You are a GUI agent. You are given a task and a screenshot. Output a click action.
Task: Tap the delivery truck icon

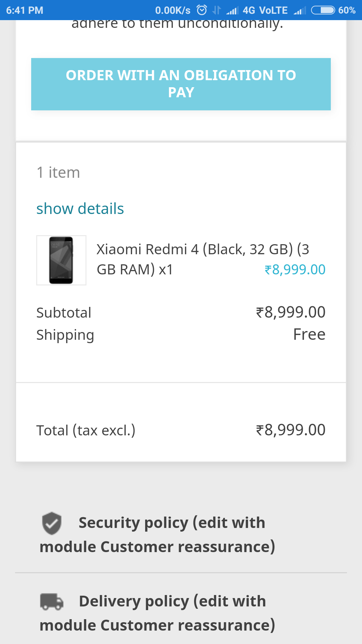pos(52,601)
